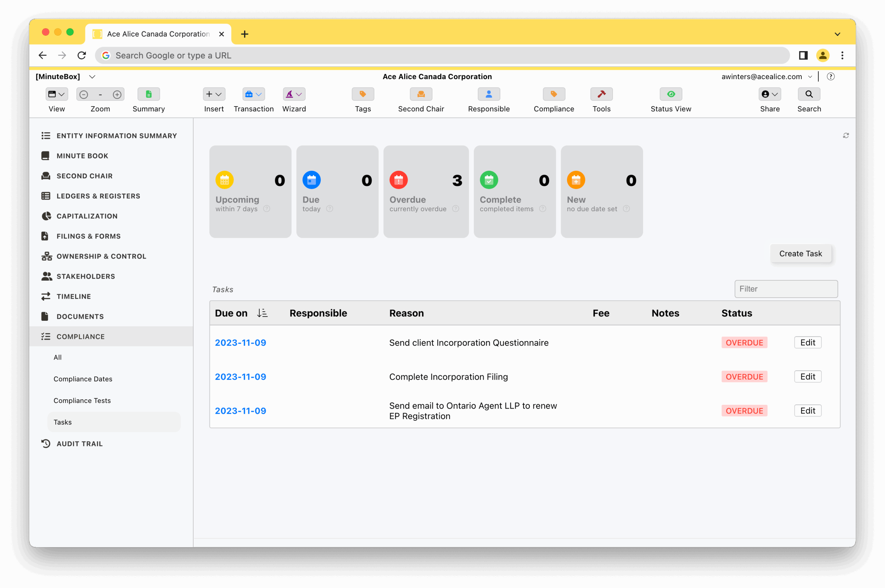Image resolution: width=885 pixels, height=588 pixels.
Task: Zoom out using the minus circle icon
Action: [84, 94]
